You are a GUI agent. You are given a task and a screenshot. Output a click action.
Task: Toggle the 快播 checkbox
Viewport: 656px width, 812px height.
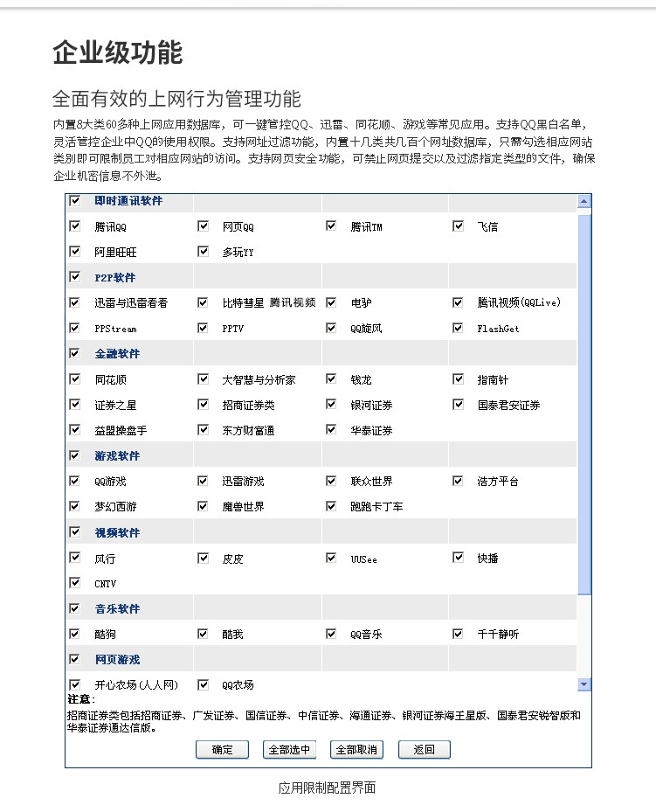coord(458,558)
